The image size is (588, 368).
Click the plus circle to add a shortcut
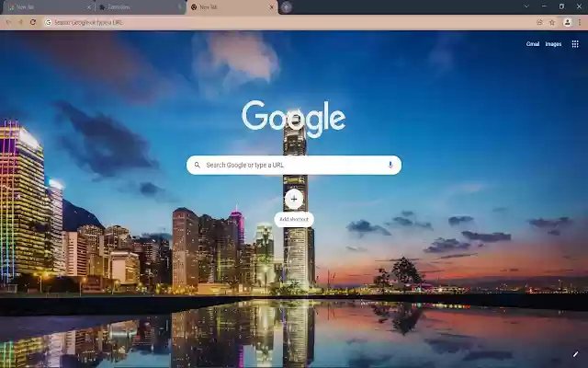[294, 199]
